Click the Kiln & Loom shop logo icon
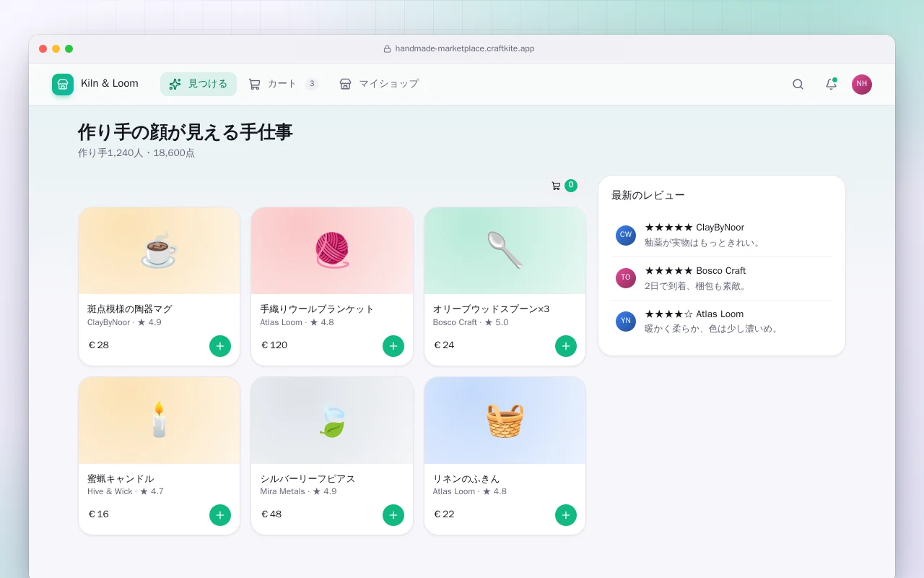 pyautogui.click(x=63, y=85)
